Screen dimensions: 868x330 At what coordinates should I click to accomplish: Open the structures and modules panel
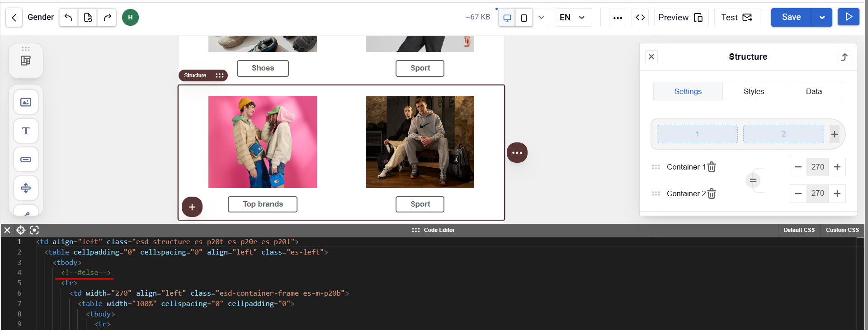click(26, 61)
